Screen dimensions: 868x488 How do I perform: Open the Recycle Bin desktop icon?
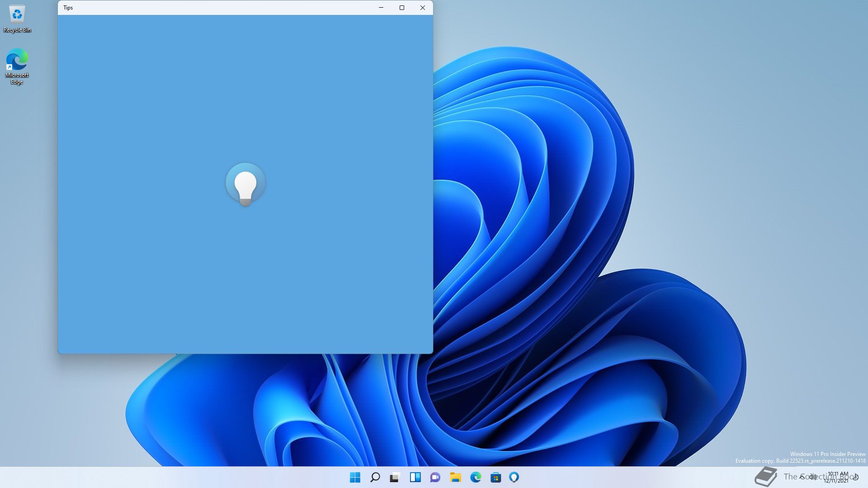click(17, 19)
